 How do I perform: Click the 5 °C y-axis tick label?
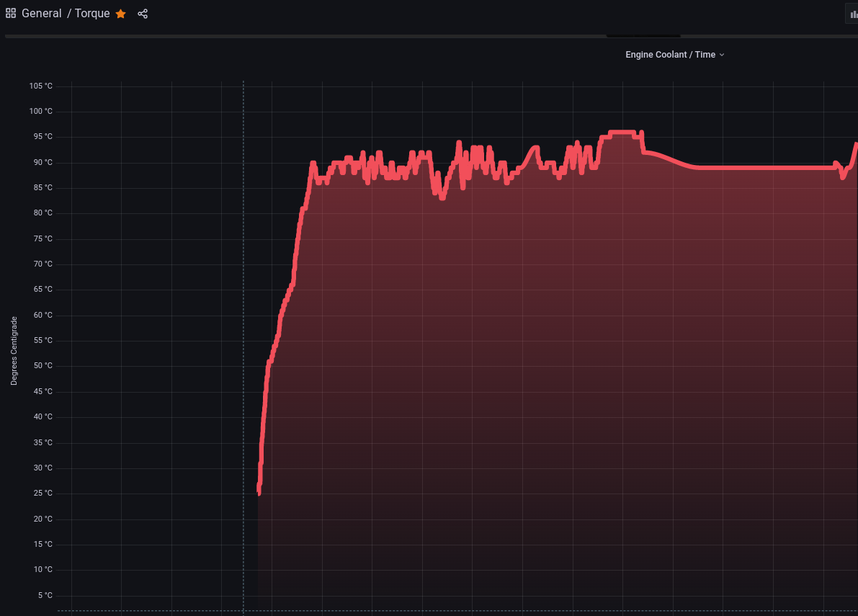[x=45, y=595]
